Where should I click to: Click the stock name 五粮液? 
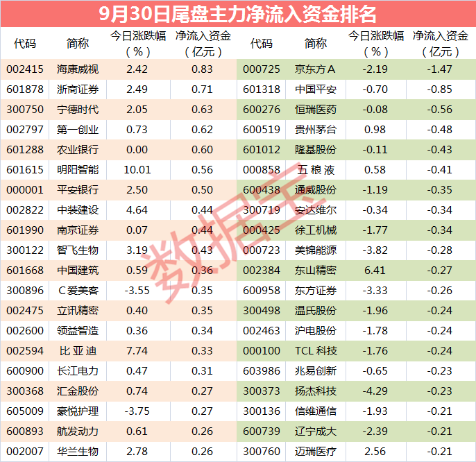click(316, 170)
